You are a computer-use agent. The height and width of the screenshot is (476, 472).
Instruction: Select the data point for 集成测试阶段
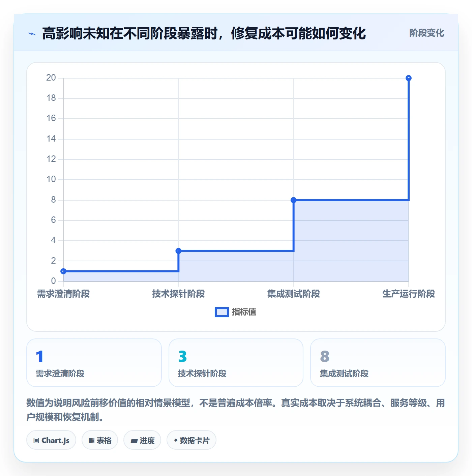pos(294,200)
